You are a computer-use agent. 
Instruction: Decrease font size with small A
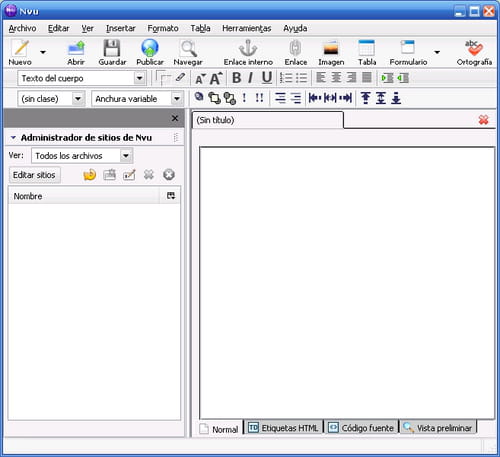200,79
